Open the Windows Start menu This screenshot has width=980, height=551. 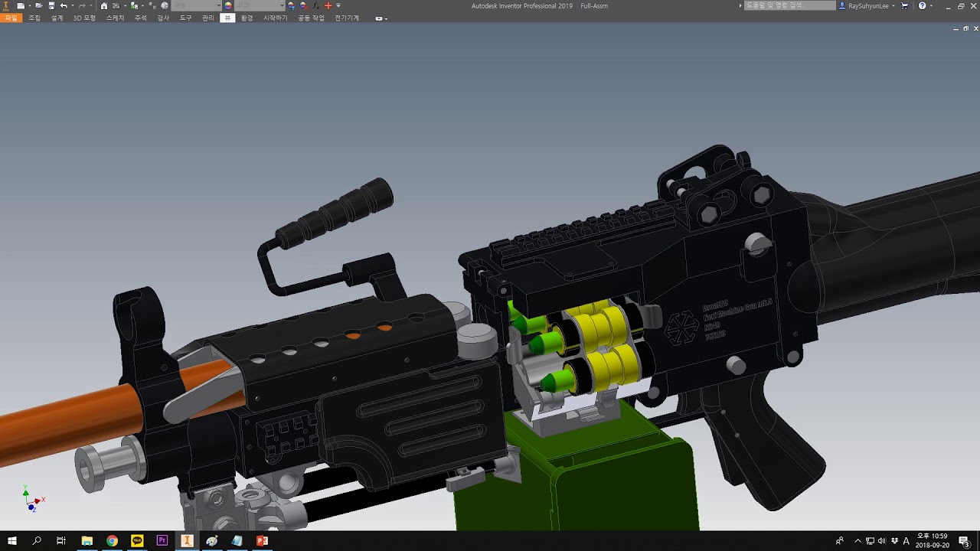click(12, 541)
